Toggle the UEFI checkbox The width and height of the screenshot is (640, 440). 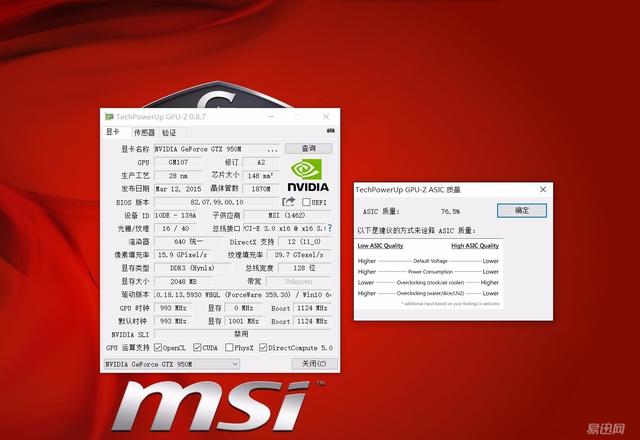click(306, 202)
